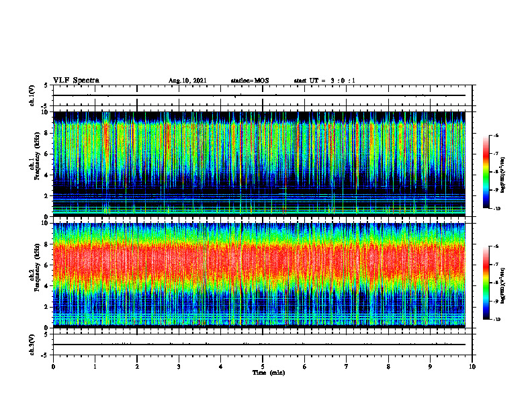Click time axis tick label "7"
Viewport: 532px width, 411px height.
tap(347, 367)
